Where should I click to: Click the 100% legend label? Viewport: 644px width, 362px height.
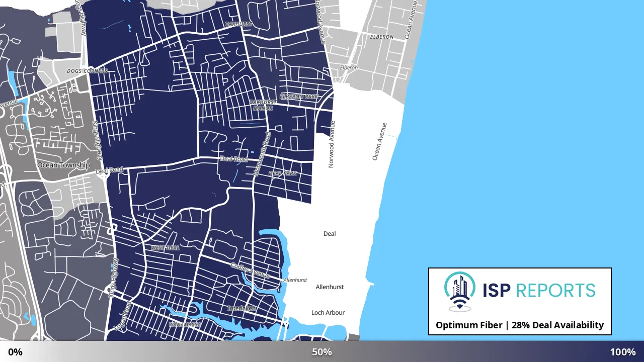pos(623,352)
